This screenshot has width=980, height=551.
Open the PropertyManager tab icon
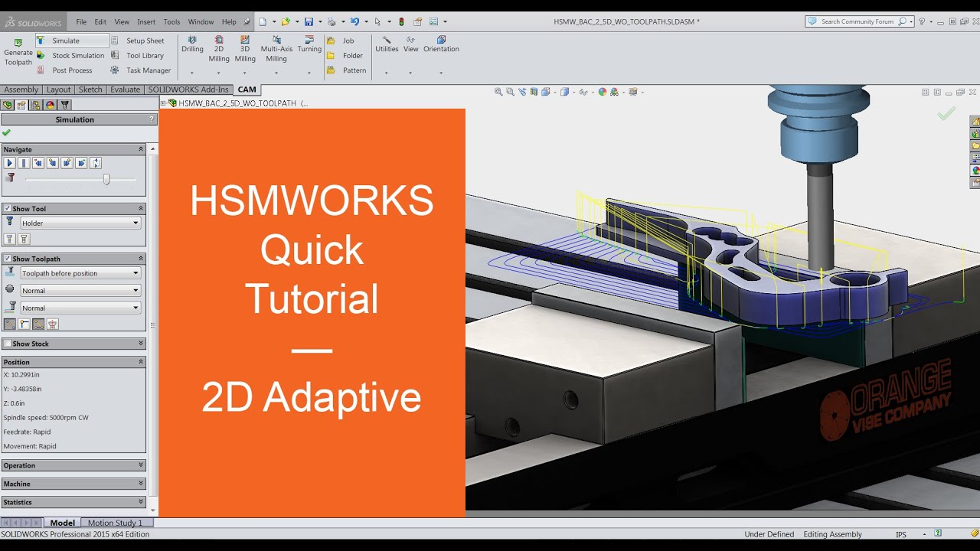coord(21,105)
